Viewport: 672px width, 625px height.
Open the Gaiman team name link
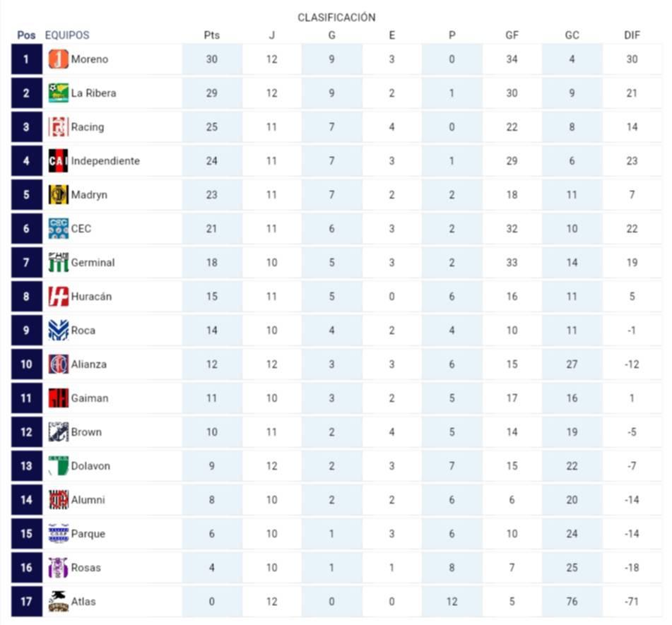coord(90,398)
